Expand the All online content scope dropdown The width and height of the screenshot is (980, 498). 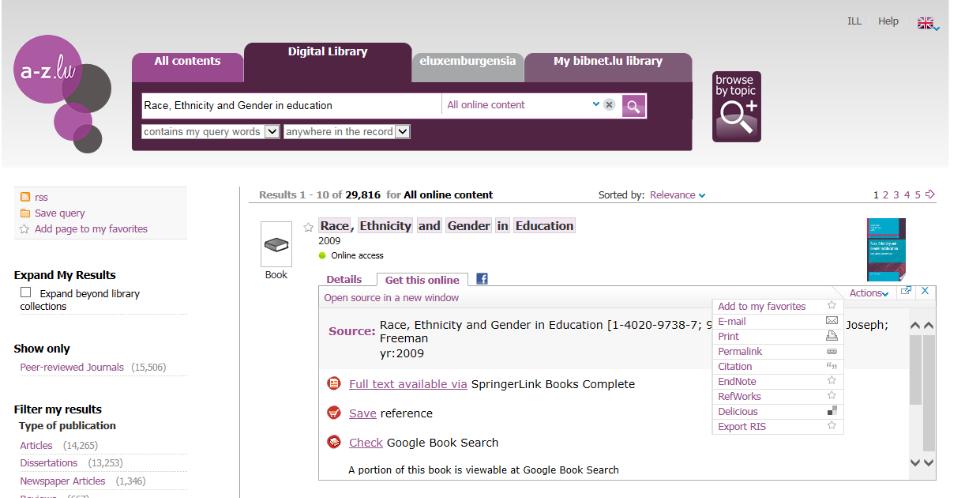point(596,104)
